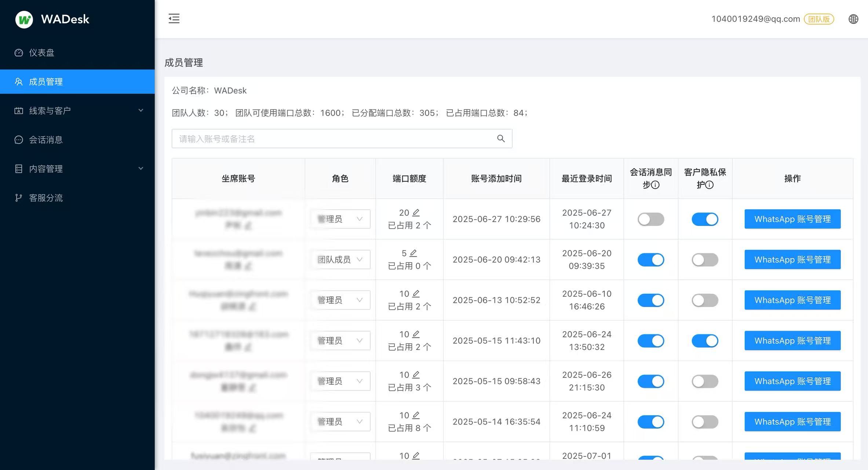
Task: Expand the 线索与客户 submenu chevron
Action: point(141,110)
